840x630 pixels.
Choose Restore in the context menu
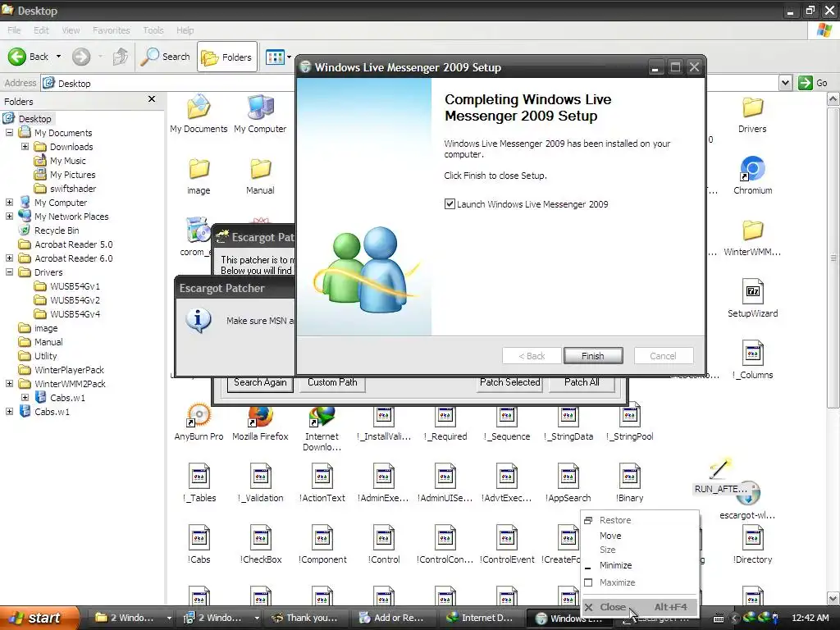640,520
